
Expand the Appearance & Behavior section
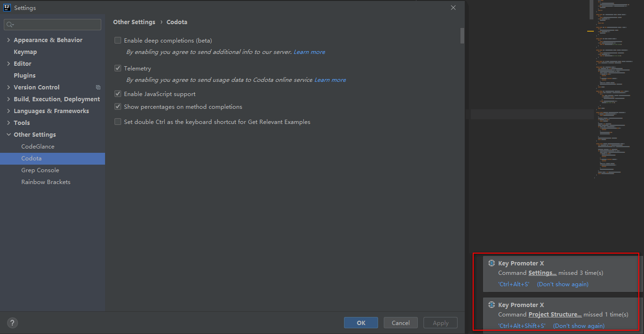[x=9, y=40]
